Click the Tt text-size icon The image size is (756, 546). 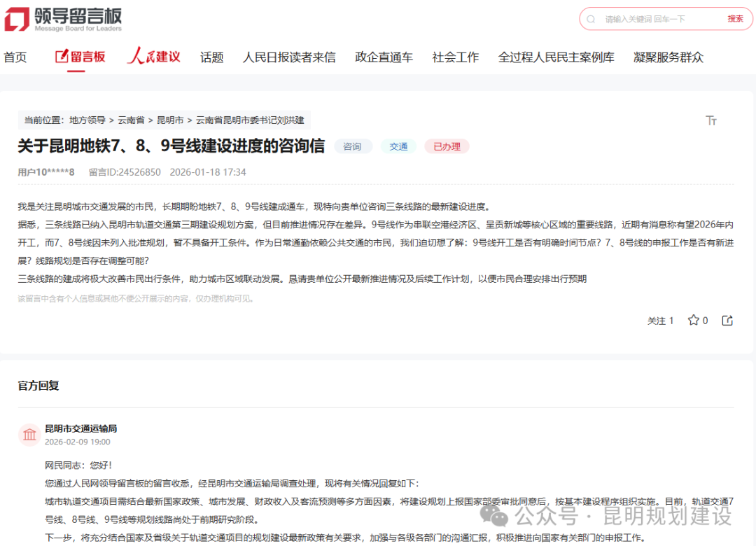[712, 120]
